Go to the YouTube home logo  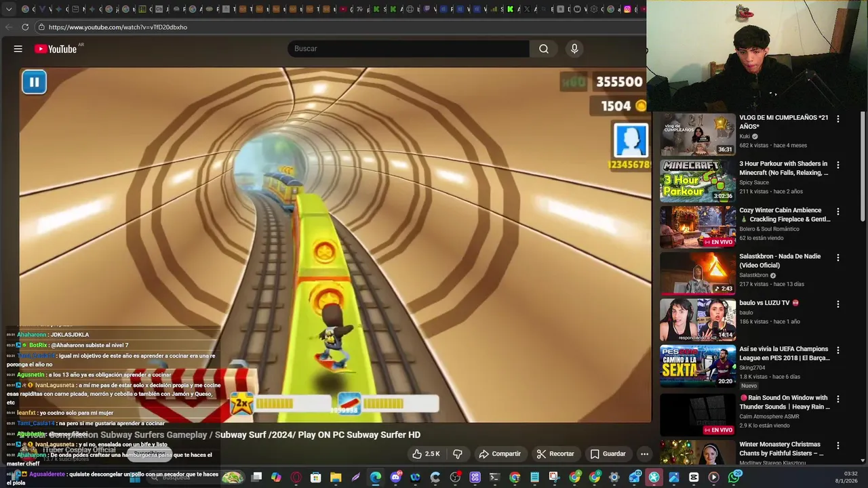(x=56, y=49)
